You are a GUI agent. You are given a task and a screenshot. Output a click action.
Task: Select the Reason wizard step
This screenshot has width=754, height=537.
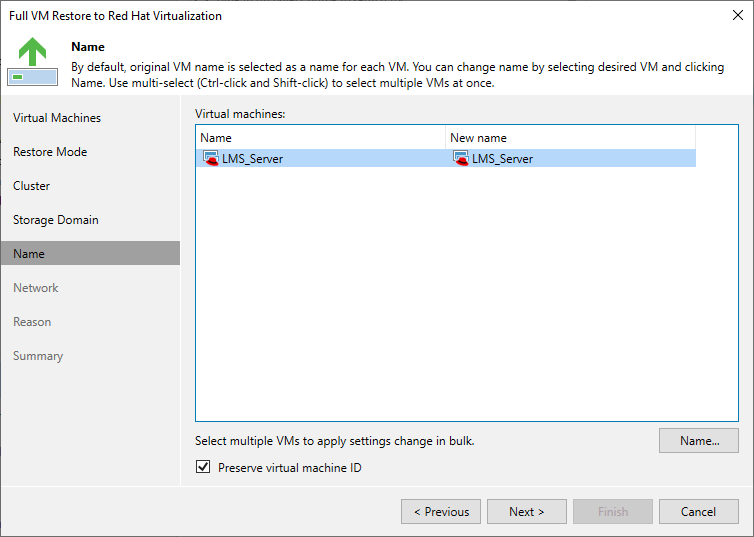pyautogui.click(x=32, y=322)
